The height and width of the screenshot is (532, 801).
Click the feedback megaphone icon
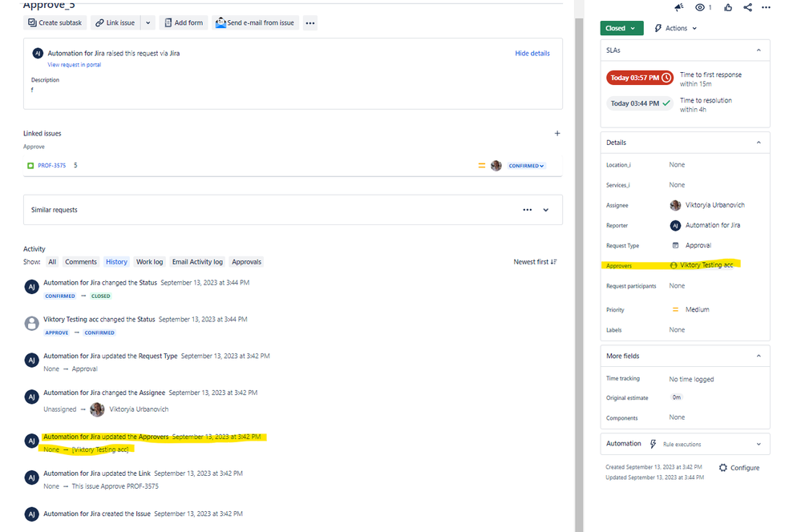(x=679, y=7)
